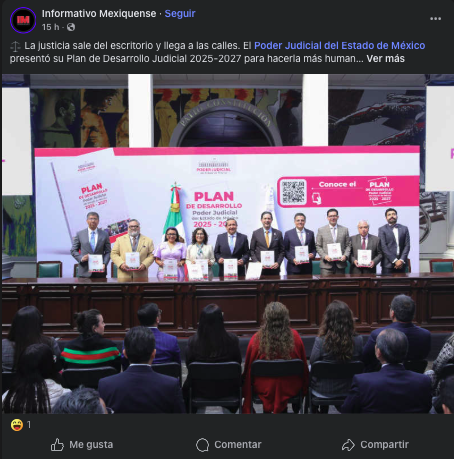Expand post text with Ver más
454x459 pixels.
click(386, 59)
